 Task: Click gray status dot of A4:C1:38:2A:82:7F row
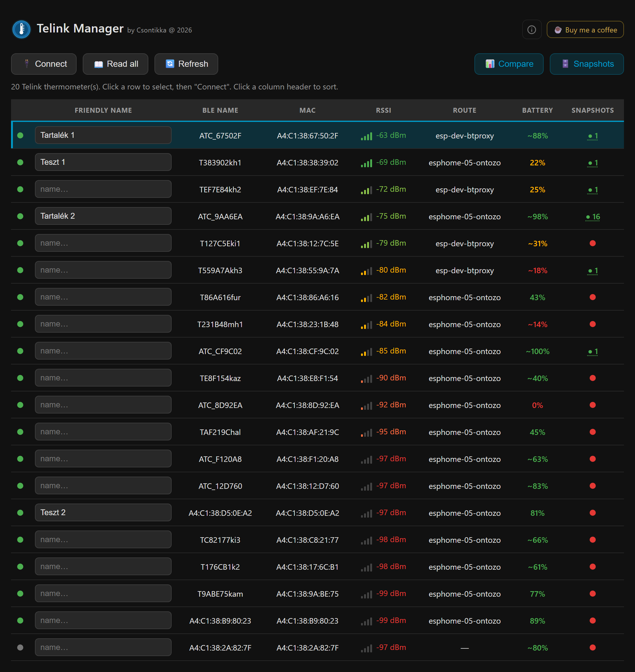[x=20, y=647]
